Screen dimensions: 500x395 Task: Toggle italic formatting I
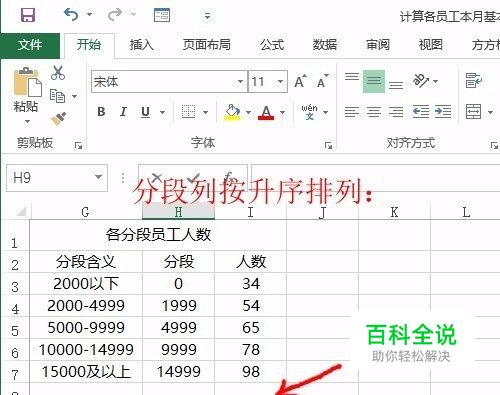[123, 112]
